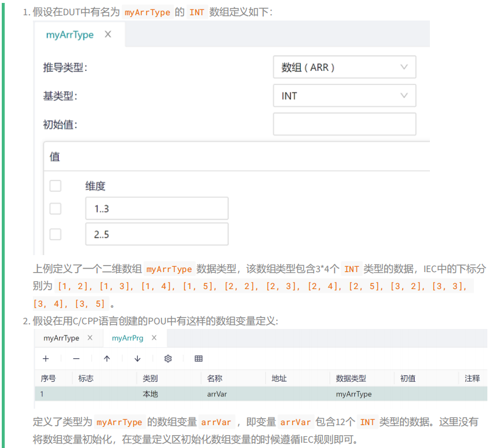Click the plus icon to add variable

tap(46, 359)
